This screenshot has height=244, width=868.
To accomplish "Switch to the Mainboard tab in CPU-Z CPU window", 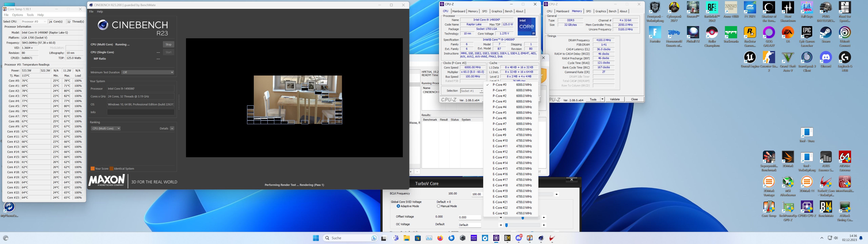I will point(459,11).
